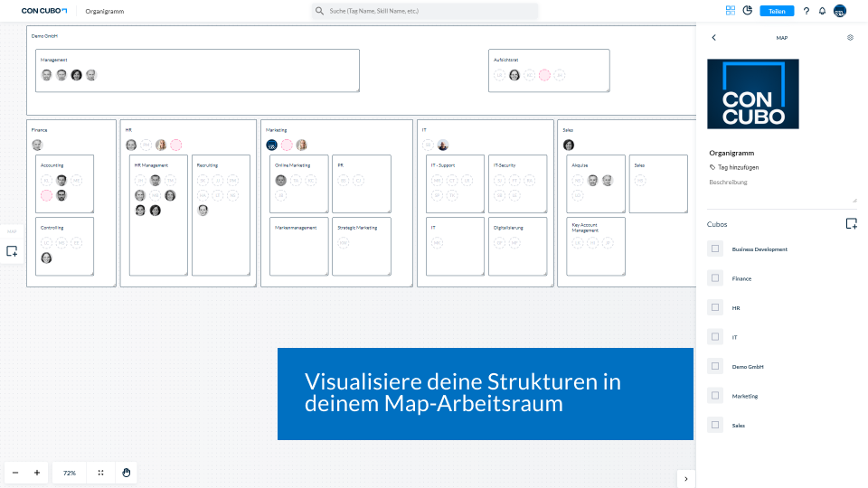
Task: Click the PR cubo label
Action: coord(341,165)
